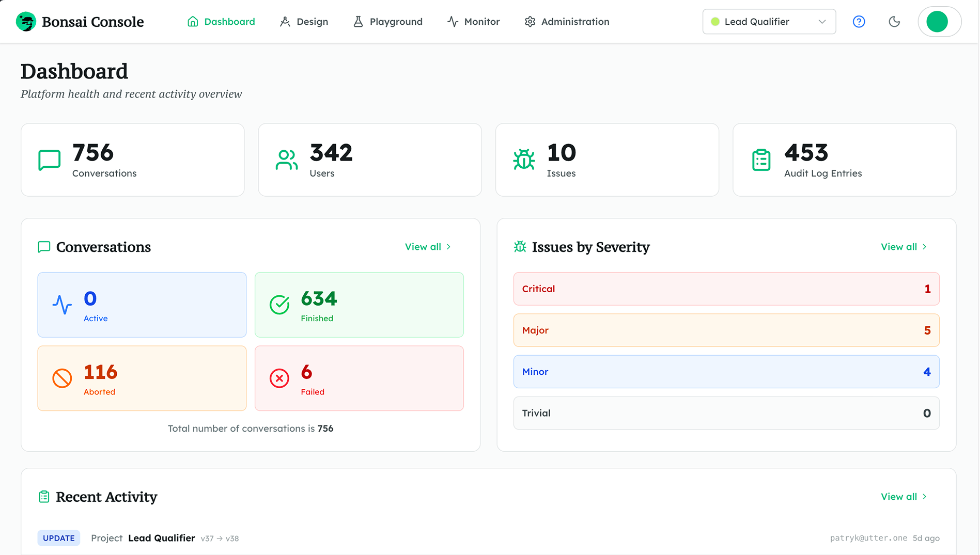Open Playground via the flask icon

click(357, 22)
